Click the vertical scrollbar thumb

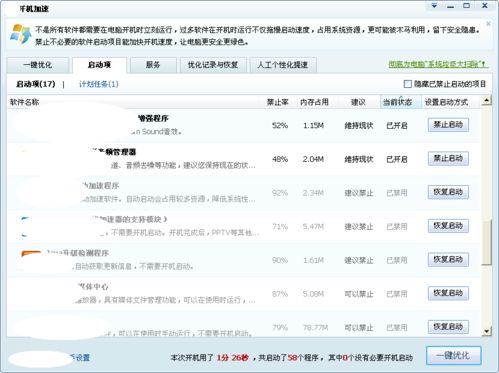point(487,242)
